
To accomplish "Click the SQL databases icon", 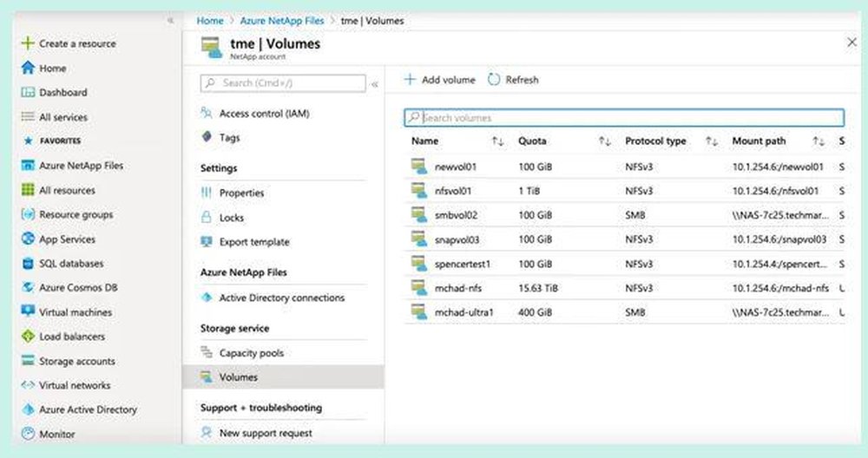I will pyautogui.click(x=28, y=264).
